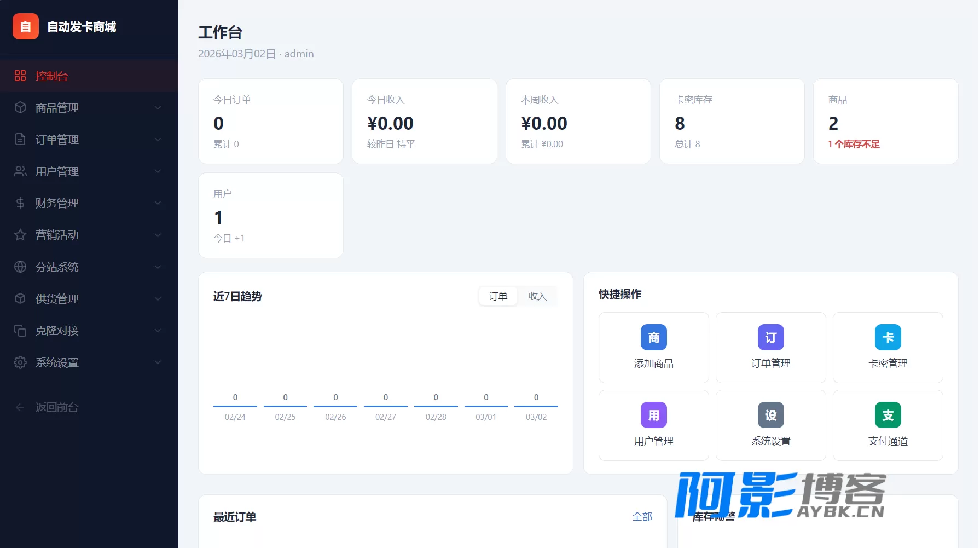
Task: Click the blue 商 quick action icon
Action: pos(654,337)
